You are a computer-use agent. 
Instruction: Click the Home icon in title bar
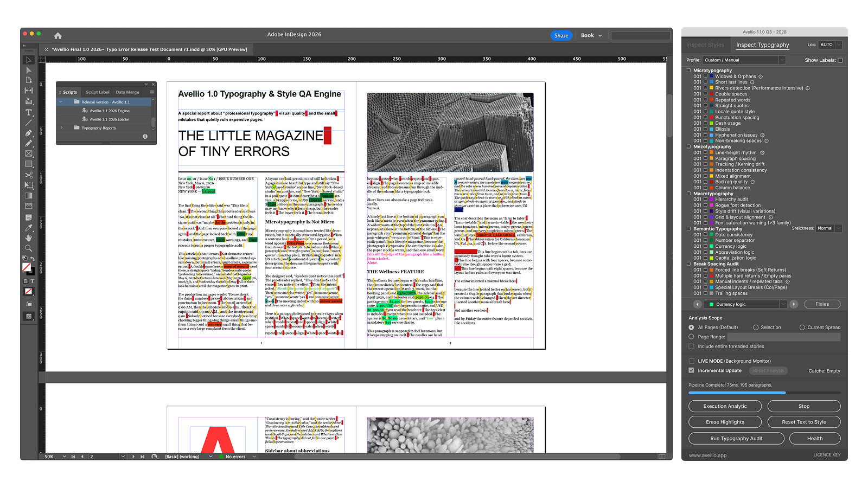(58, 36)
